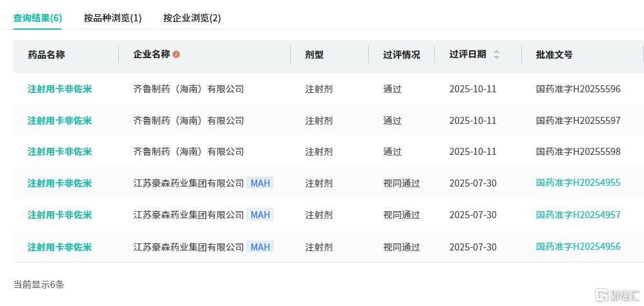644x306 pixels.
Task: Click the MAH label in the H20254956 row
Action: tap(260, 247)
